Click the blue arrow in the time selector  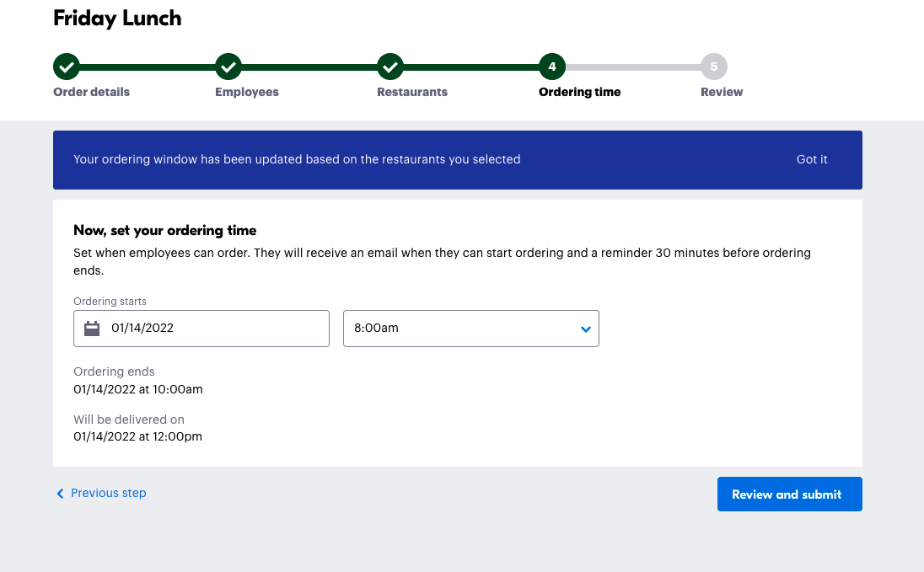586,329
